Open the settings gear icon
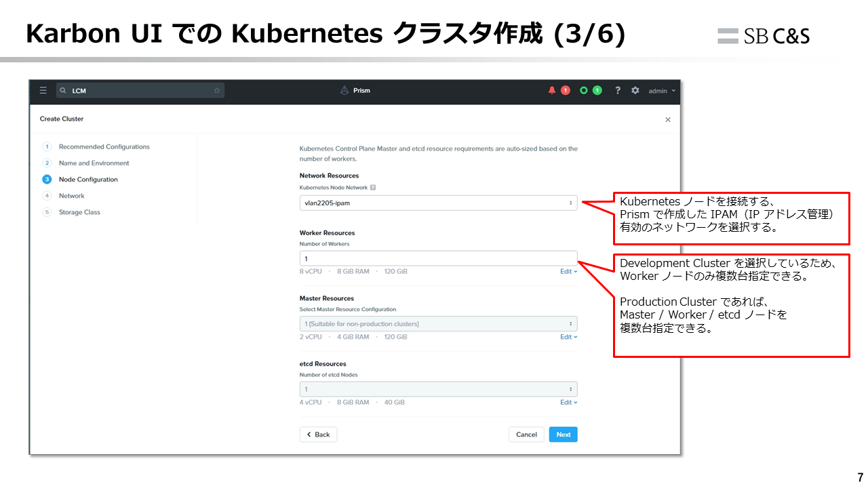The width and height of the screenshot is (868, 488). click(635, 90)
